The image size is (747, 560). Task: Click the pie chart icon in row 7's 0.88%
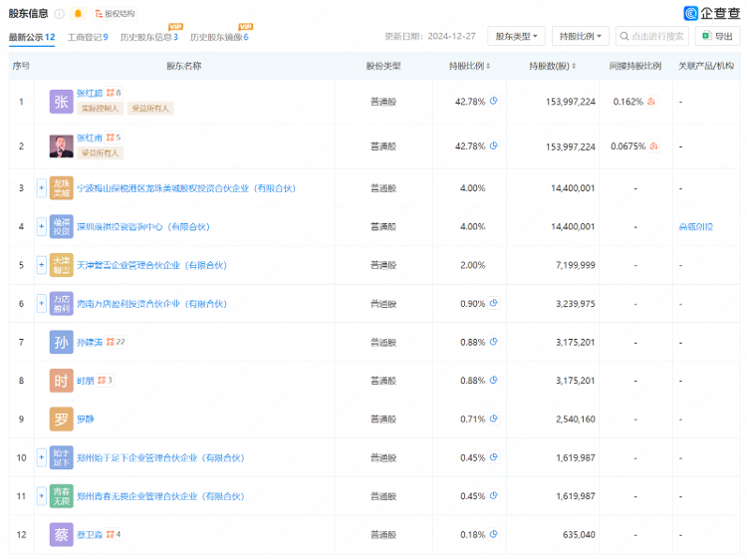(x=494, y=342)
